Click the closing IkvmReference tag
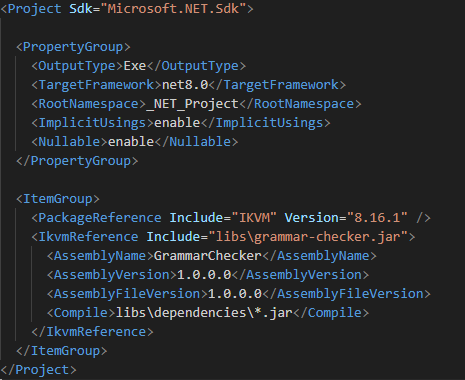The height and width of the screenshot is (380, 465). click(x=93, y=332)
